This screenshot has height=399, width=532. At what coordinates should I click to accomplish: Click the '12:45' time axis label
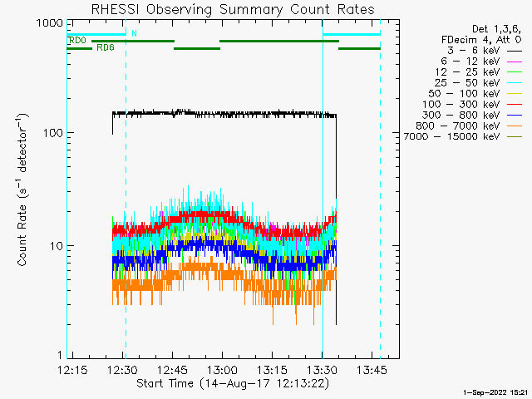click(172, 370)
